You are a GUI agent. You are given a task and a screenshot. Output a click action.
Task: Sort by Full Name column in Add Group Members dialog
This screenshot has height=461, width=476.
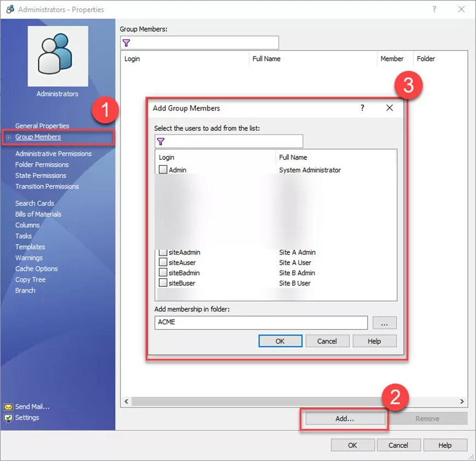point(336,157)
